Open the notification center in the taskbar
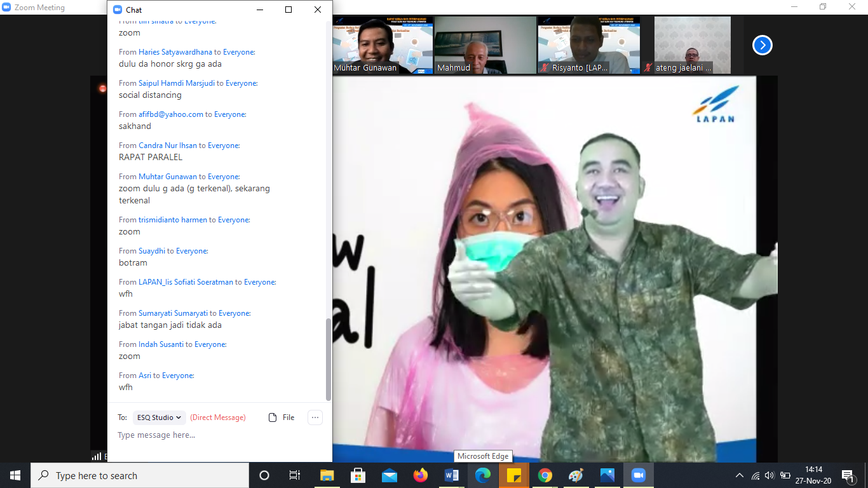Image resolution: width=868 pixels, height=488 pixels. pyautogui.click(x=848, y=475)
